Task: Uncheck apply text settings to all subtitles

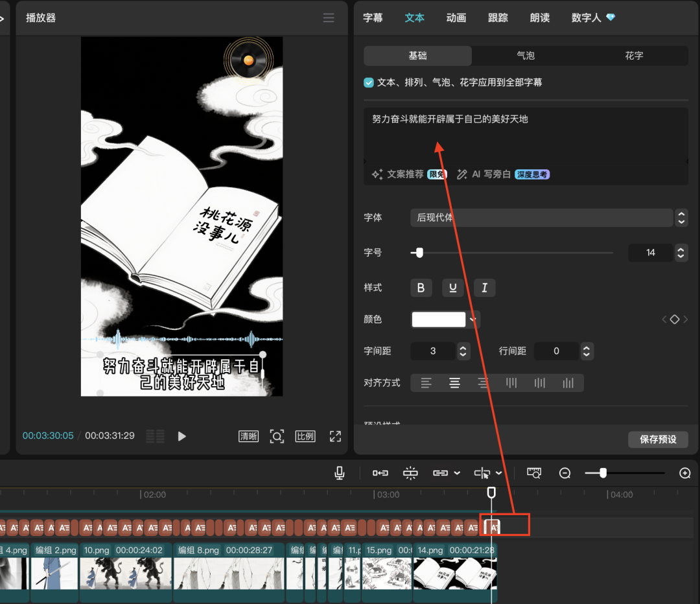Action: tap(369, 82)
